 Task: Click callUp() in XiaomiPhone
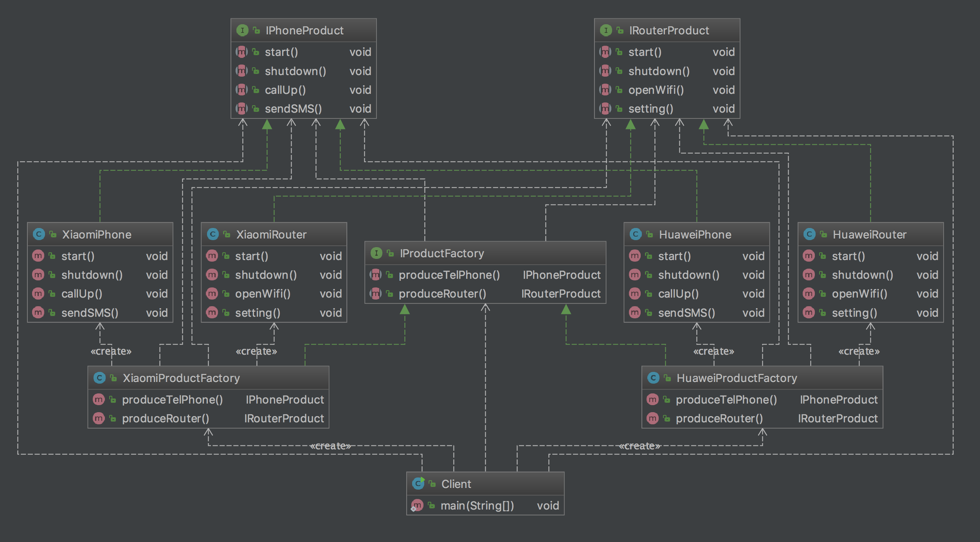pyautogui.click(x=82, y=294)
